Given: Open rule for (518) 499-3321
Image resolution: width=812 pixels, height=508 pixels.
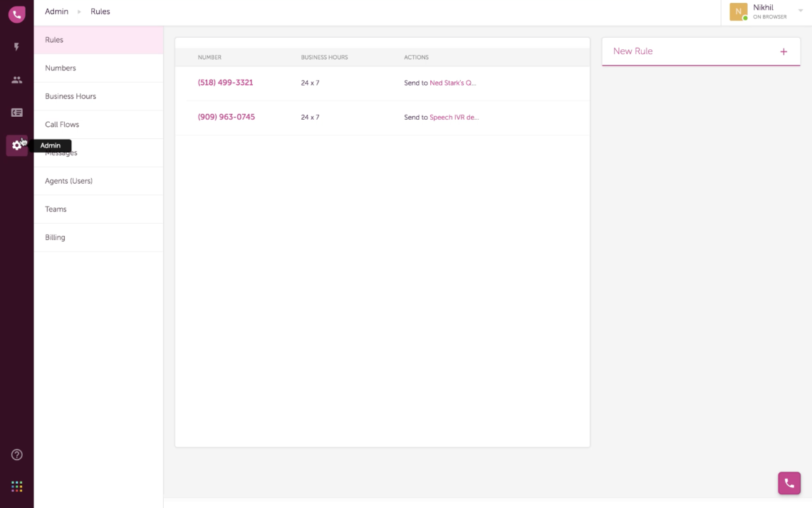Looking at the screenshot, I should [225, 83].
